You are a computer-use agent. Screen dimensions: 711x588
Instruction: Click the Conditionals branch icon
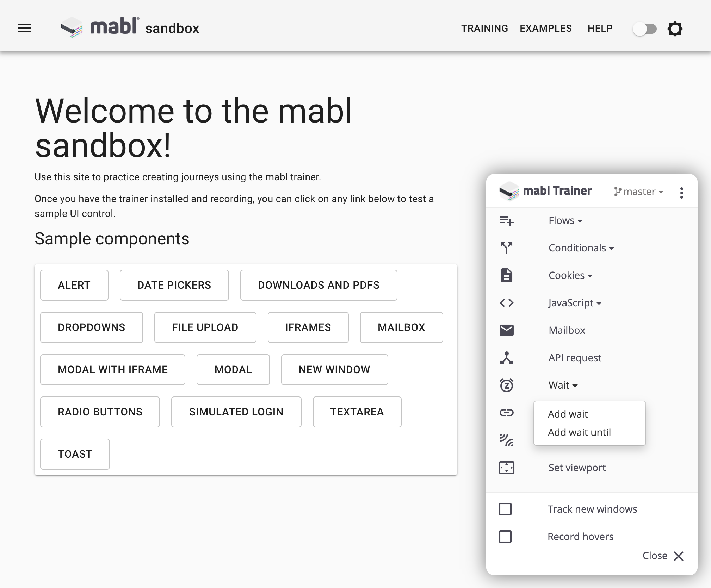pos(507,248)
